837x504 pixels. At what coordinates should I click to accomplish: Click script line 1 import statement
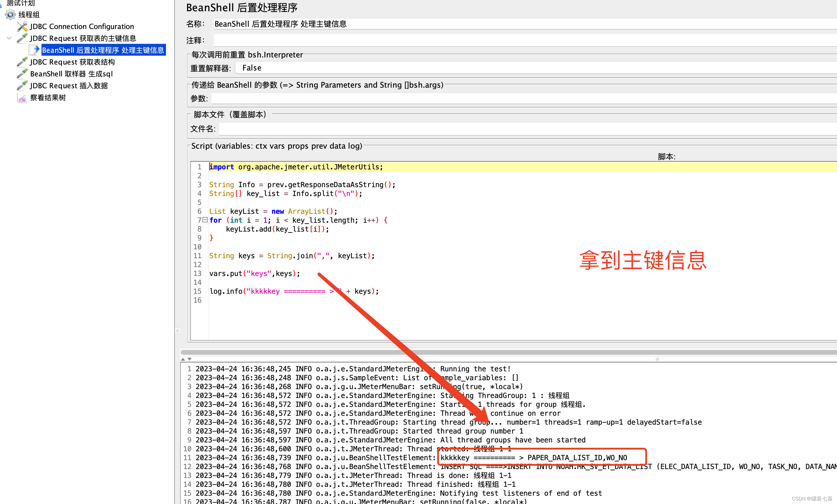(296, 167)
